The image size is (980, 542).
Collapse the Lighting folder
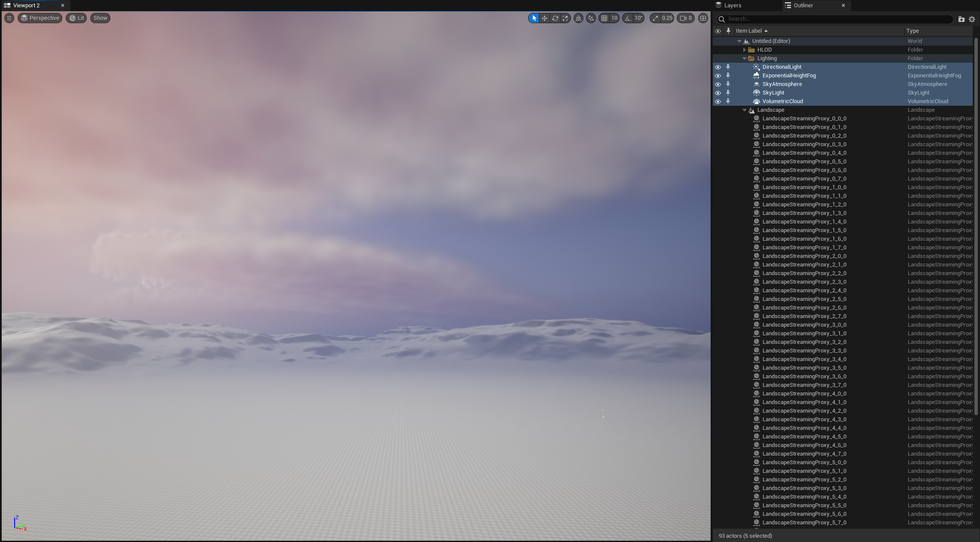(x=745, y=58)
